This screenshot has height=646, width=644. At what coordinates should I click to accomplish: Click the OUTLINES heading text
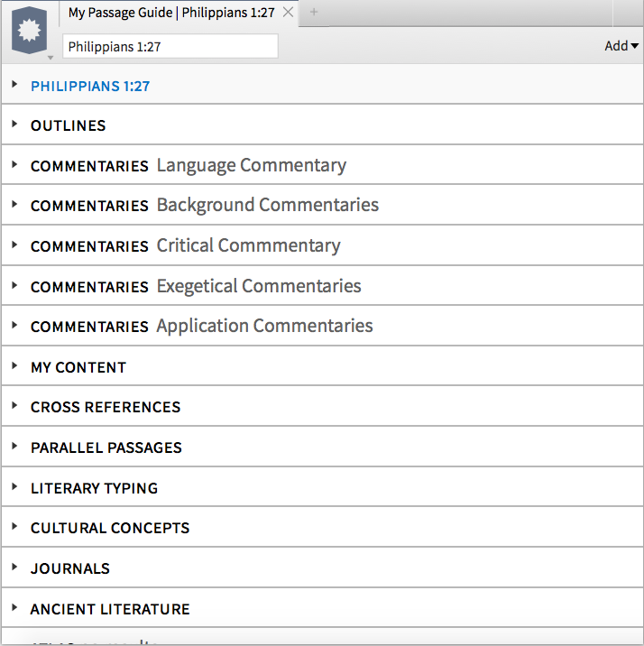pos(69,125)
